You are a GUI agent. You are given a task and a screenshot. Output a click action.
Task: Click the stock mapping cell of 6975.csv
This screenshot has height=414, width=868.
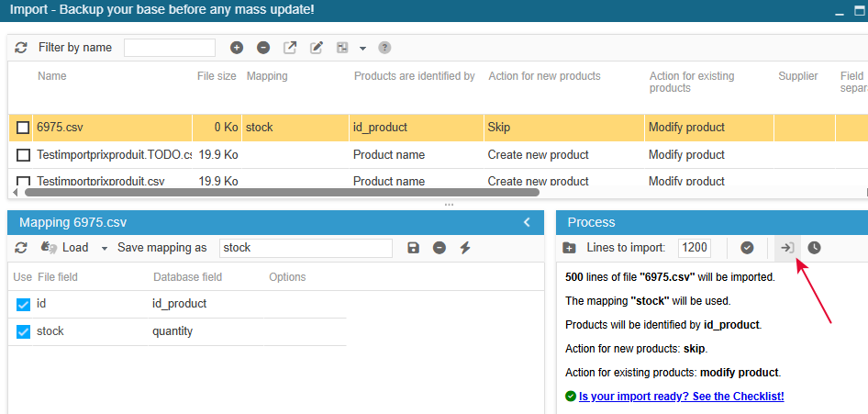(x=295, y=128)
